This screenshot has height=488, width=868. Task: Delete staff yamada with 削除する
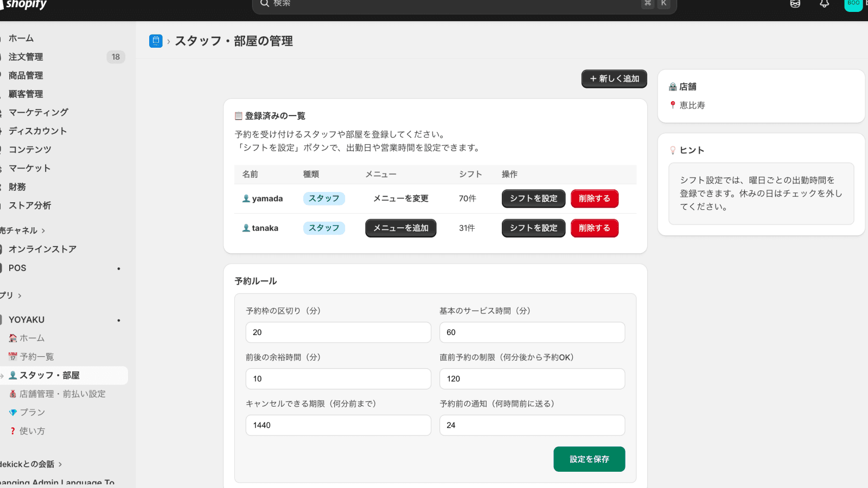point(594,198)
